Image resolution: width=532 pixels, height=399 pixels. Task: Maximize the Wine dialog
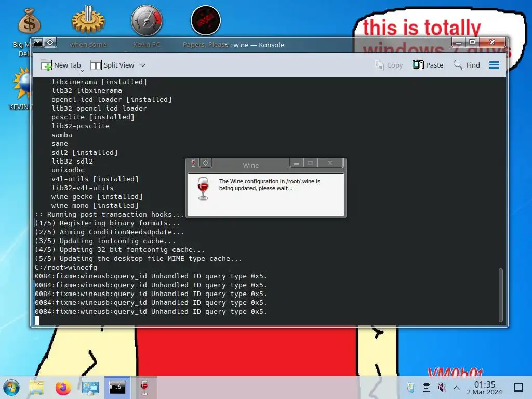coord(310,163)
